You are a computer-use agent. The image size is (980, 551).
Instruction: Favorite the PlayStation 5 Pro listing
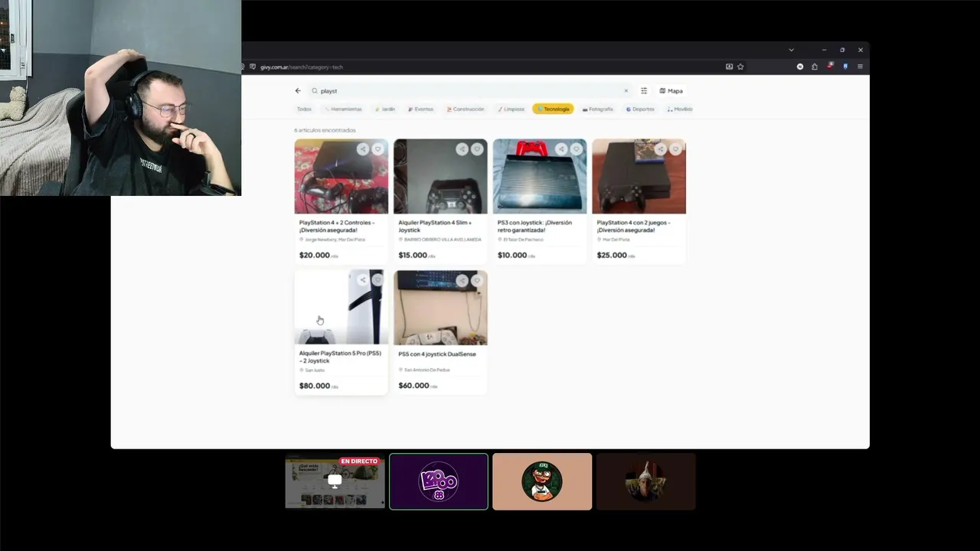(x=377, y=280)
